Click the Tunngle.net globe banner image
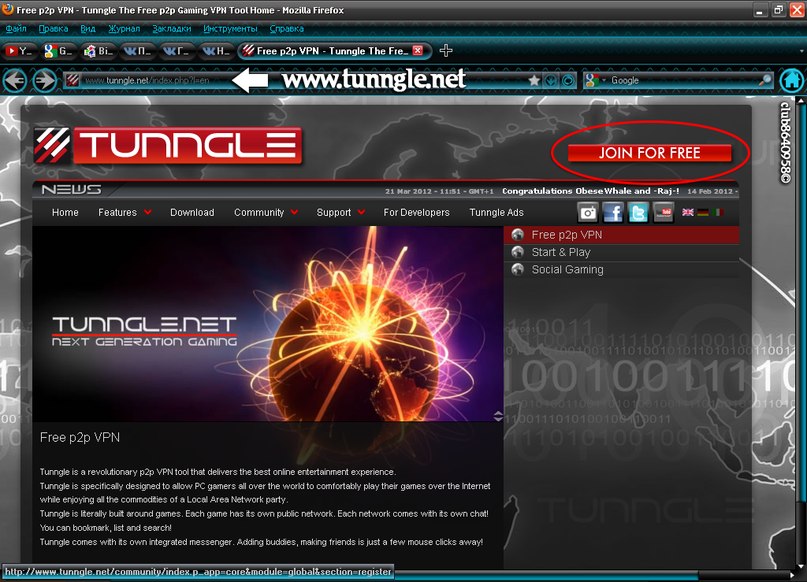Image resolution: width=807 pixels, height=582 pixels. 268,324
